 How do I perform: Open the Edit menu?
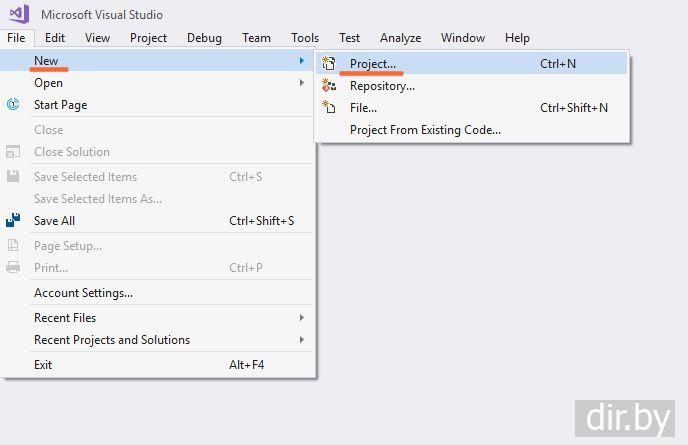click(x=55, y=38)
